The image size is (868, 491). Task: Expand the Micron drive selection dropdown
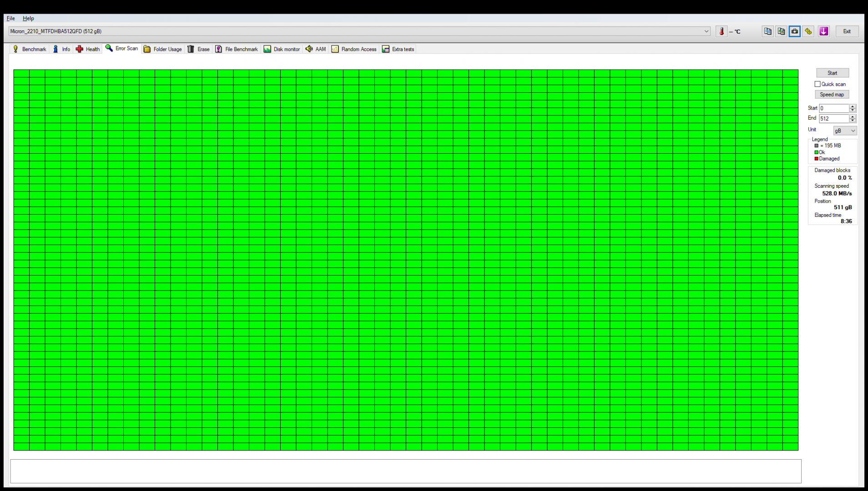707,31
